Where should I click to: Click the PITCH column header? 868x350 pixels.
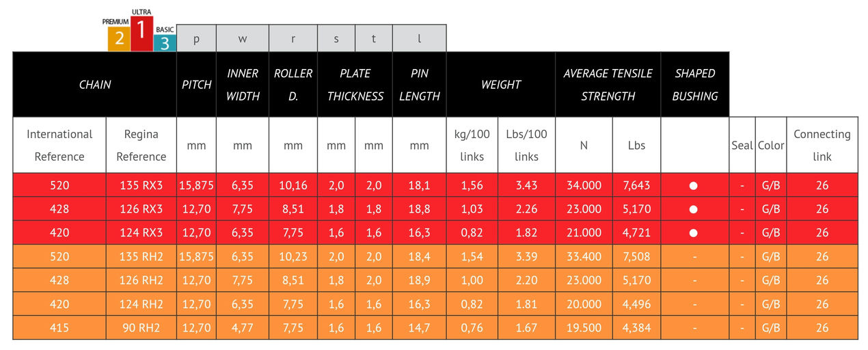pyautogui.click(x=197, y=85)
